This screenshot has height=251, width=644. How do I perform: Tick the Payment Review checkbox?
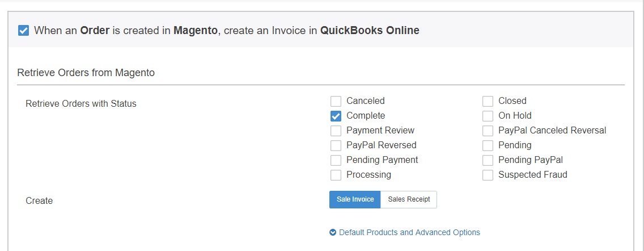pos(336,131)
